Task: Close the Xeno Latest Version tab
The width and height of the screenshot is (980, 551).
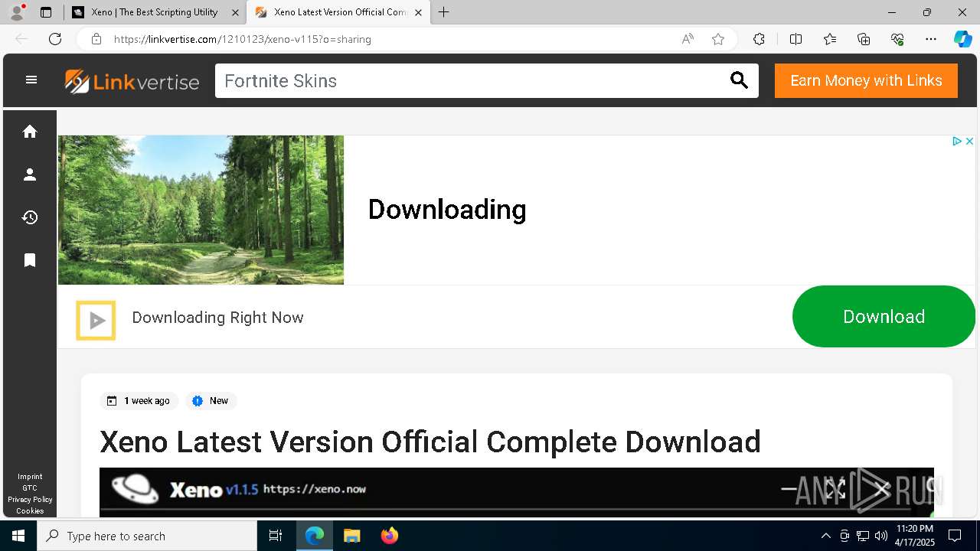Action: tap(418, 12)
